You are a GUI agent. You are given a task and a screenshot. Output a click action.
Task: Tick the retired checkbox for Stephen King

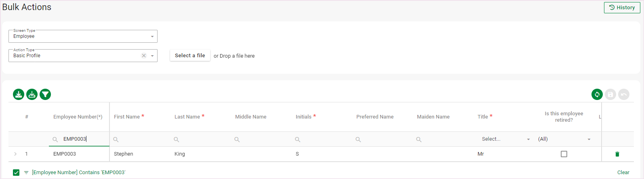564,154
